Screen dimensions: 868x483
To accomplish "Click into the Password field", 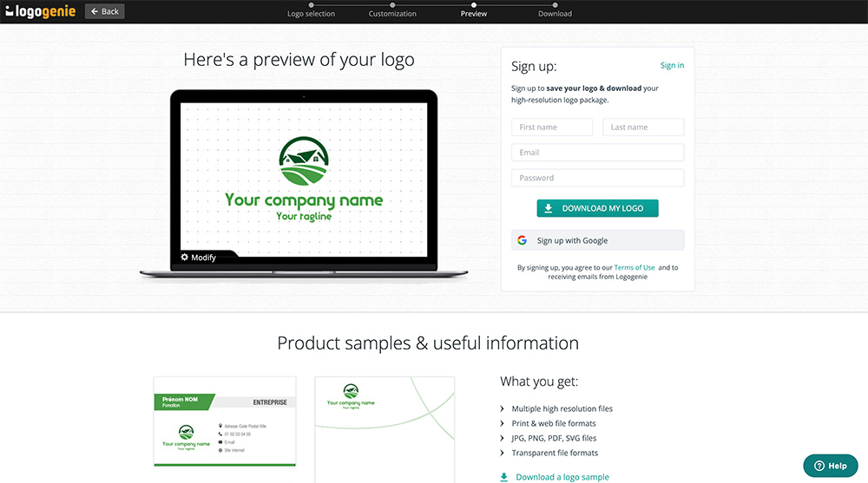I will pos(597,178).
